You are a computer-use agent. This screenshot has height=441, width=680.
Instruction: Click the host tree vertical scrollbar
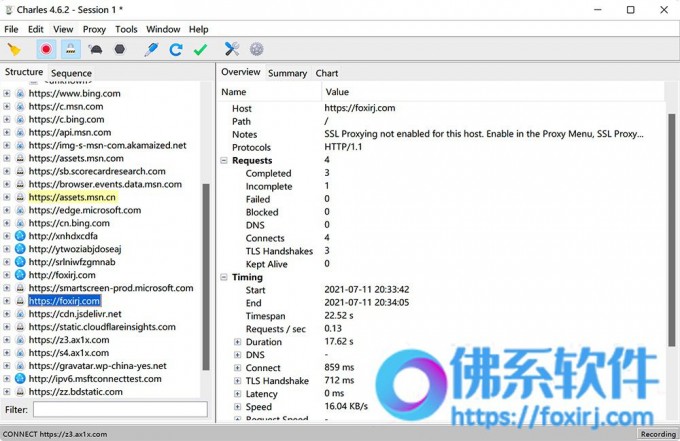(x=206, y=277)
